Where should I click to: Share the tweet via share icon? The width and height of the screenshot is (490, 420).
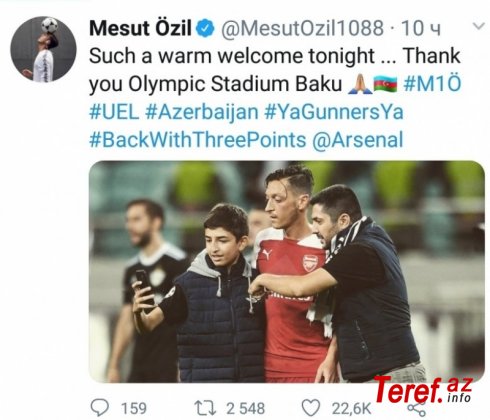[416, 410]
